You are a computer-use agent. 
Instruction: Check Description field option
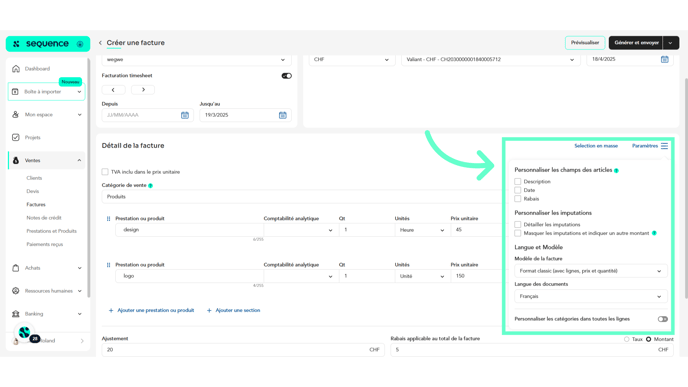point(518,182)
